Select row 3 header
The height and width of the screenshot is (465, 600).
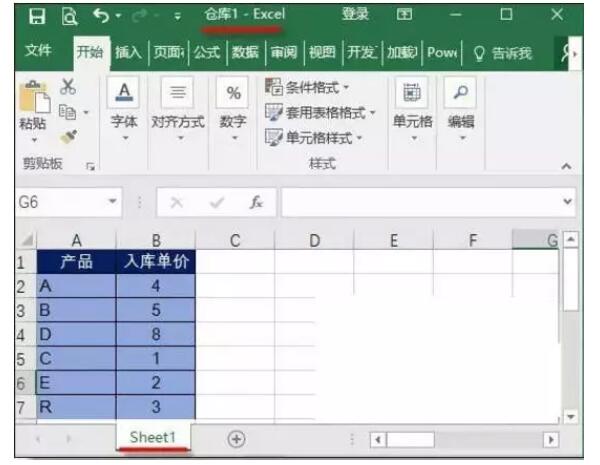[x=21, y=310]
